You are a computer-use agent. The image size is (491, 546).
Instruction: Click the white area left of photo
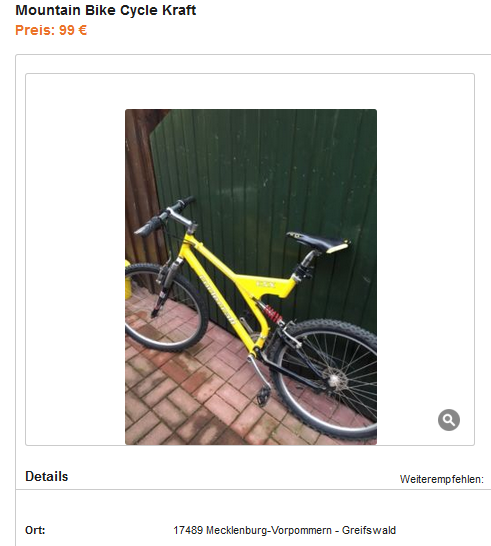75,259
